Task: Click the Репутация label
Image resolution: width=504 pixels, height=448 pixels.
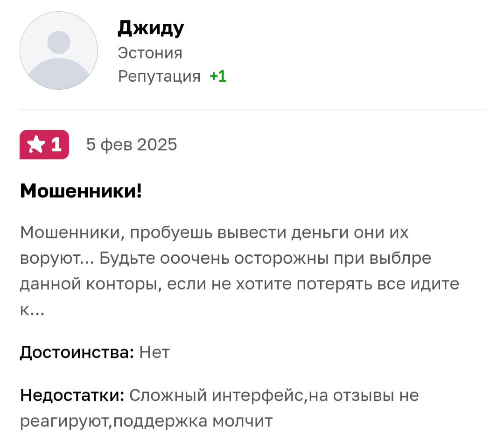Action: (x=159, y=77)
